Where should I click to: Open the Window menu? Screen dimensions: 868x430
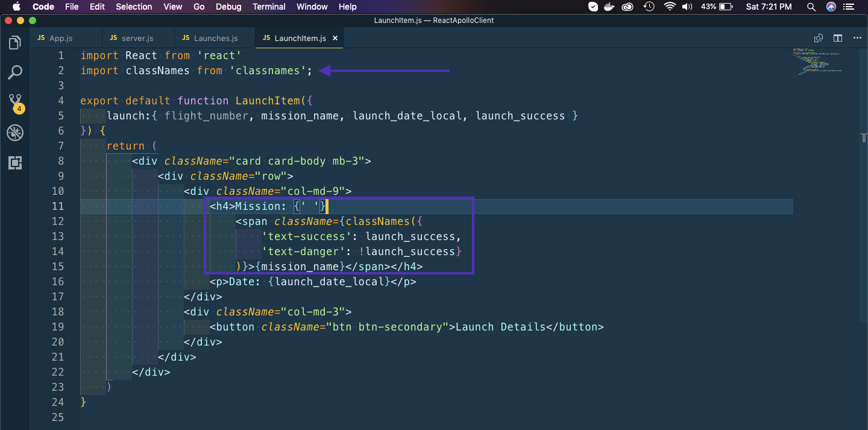click(x=312, y=7)
